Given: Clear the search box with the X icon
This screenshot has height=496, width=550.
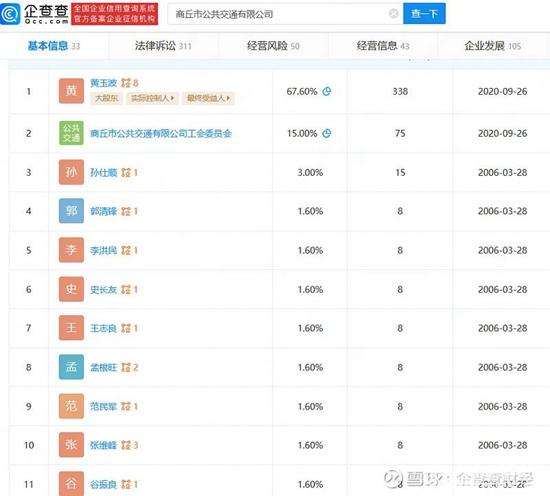Looking at the screenshot, I should [x=394, y=13].
